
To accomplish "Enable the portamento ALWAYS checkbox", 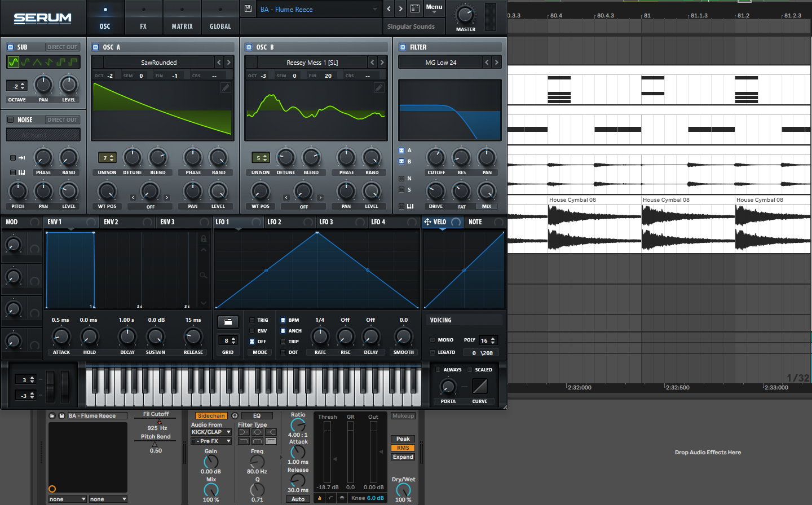I will pyautogui.click(x=438, y=370).
